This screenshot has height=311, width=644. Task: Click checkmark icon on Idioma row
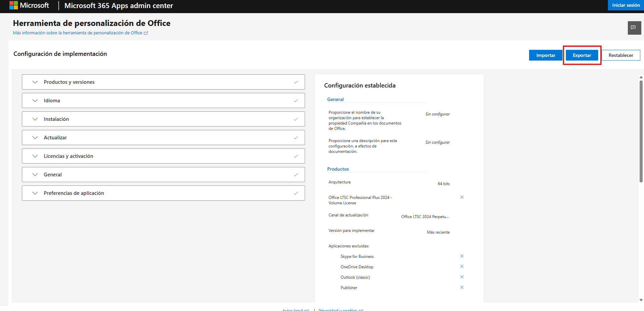pos(296,101)
